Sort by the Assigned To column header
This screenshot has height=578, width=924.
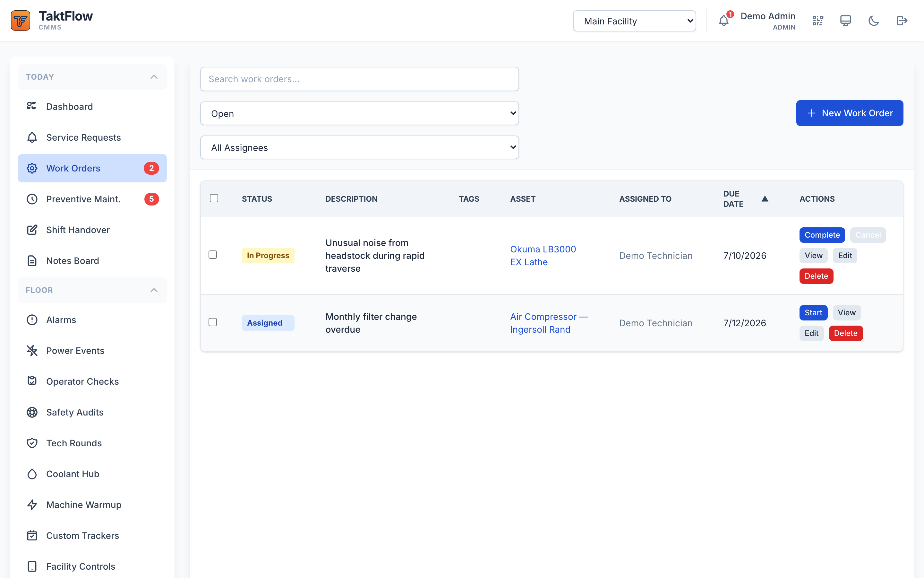(x=645, y=199)
